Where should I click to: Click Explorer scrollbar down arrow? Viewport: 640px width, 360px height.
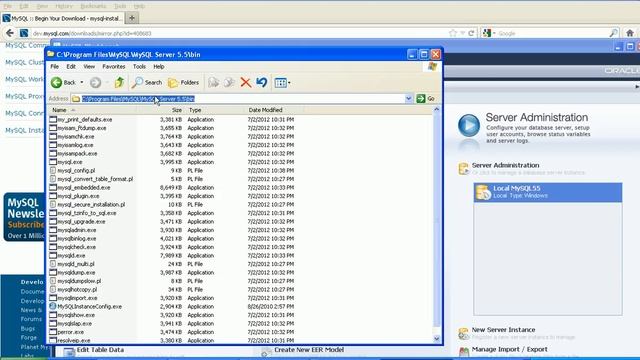tap(436, 339)
